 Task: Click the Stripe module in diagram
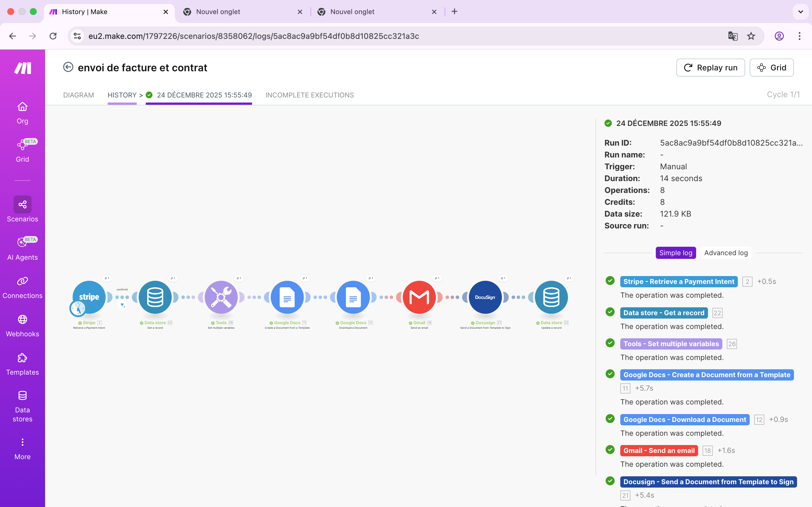pos(89,297)
